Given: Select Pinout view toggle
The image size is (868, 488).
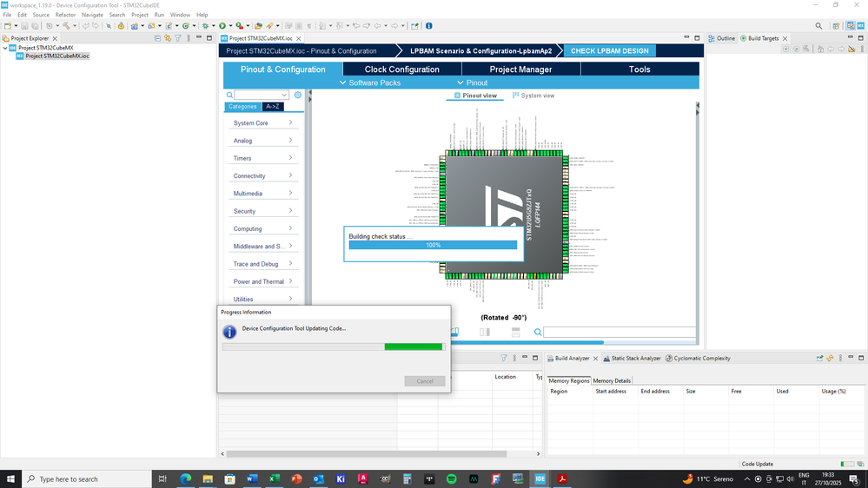Looking at the screenshot, I should tap(475, 96).
